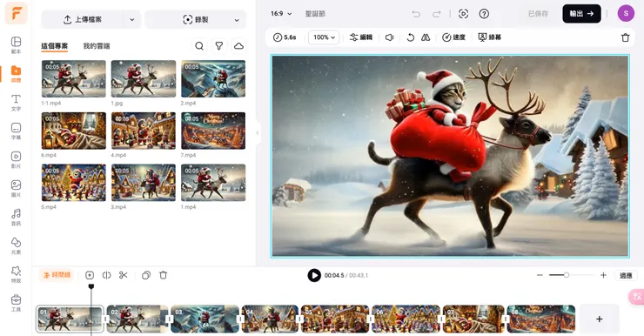Screen dimensions: 644x336
Task: Open the 綠幕 green screen button
Action: pos(490,37)
